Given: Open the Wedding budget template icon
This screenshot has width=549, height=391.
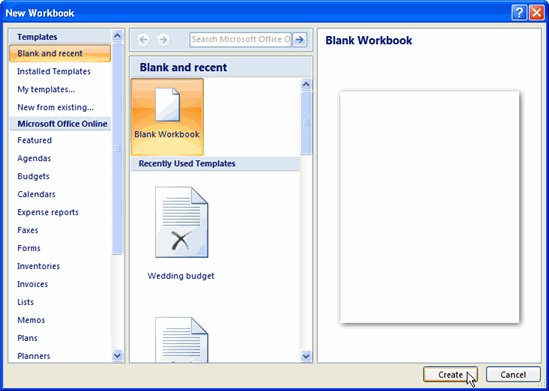Looking at the screenshot, I should [181, 222].
